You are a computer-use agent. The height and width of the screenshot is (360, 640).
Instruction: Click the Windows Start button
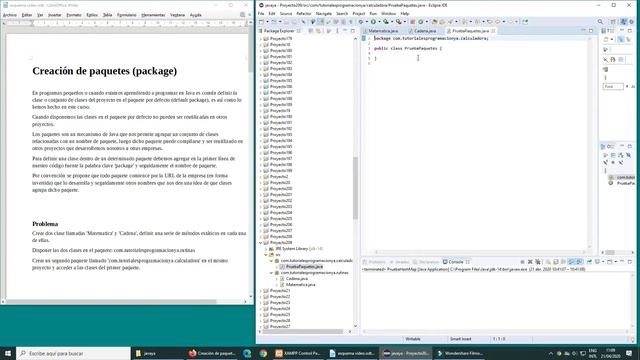tap(8, 353)
